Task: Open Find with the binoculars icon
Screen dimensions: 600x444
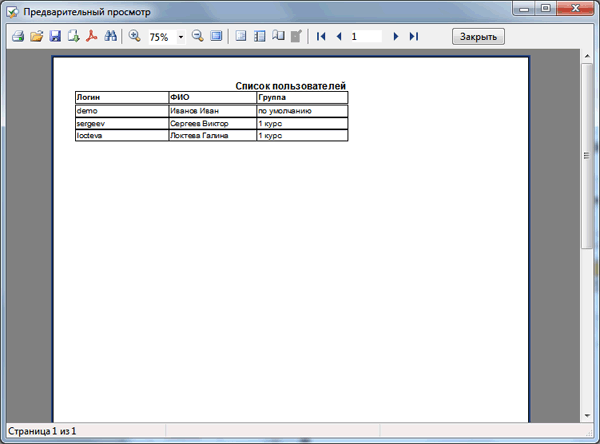Action: pyautogui.click(x=111, y=36)
